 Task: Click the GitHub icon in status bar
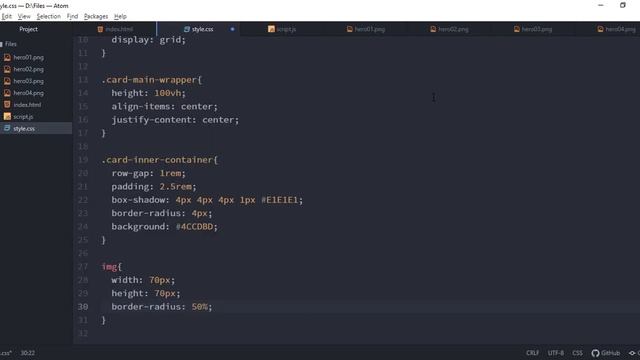(x=596, y=353)
